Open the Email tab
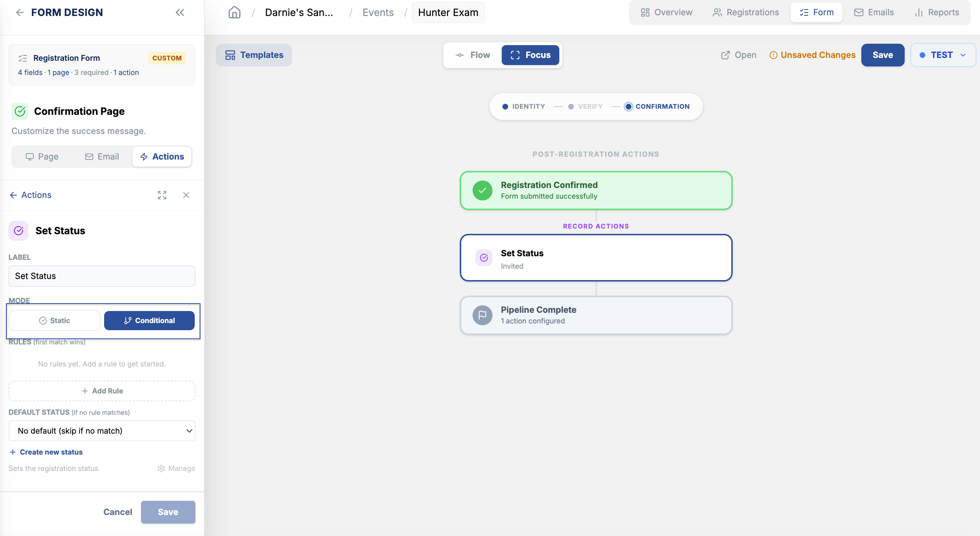This screenshot has width=980, height=536. (x=102, y=156)
